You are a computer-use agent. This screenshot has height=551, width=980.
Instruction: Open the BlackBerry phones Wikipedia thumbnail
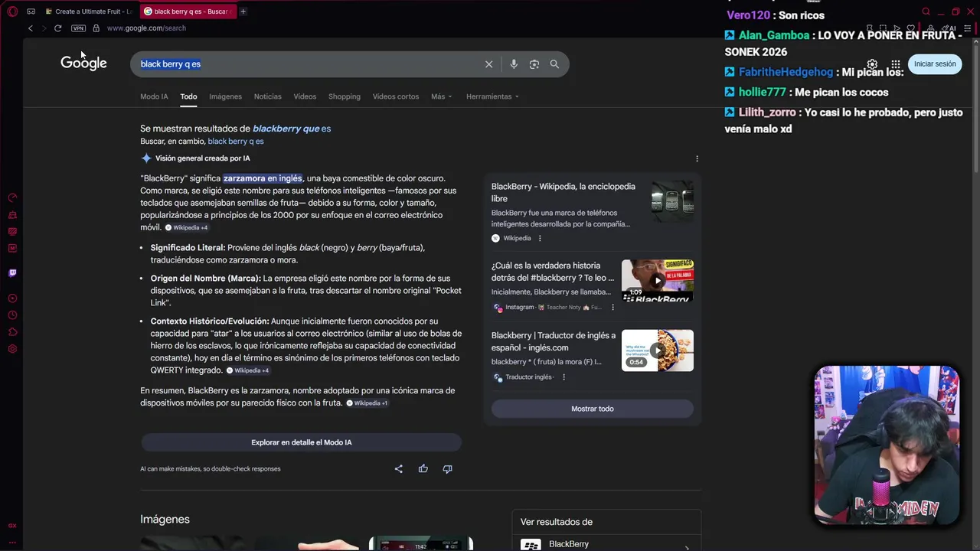[672, 201]
